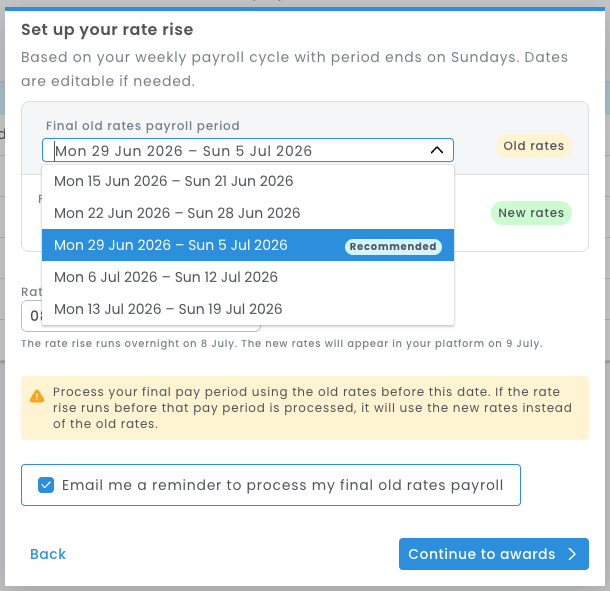Click the arrow icon on Continue to awards

[x=571, y=554]
